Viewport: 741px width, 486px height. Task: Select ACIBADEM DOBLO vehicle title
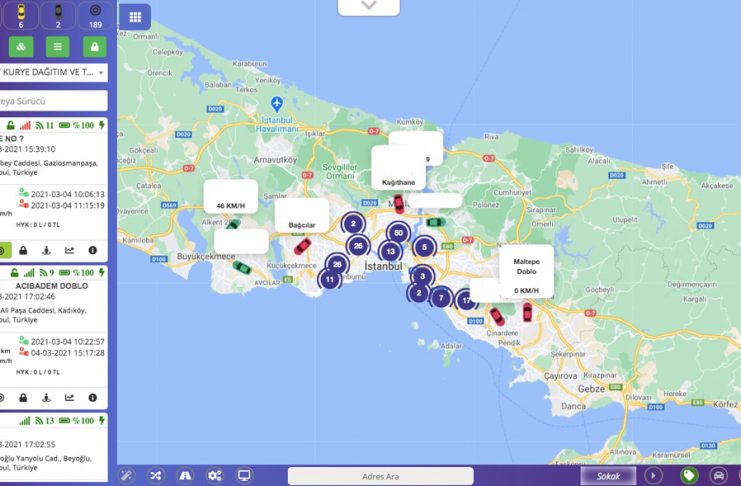[x=52, y=286]
